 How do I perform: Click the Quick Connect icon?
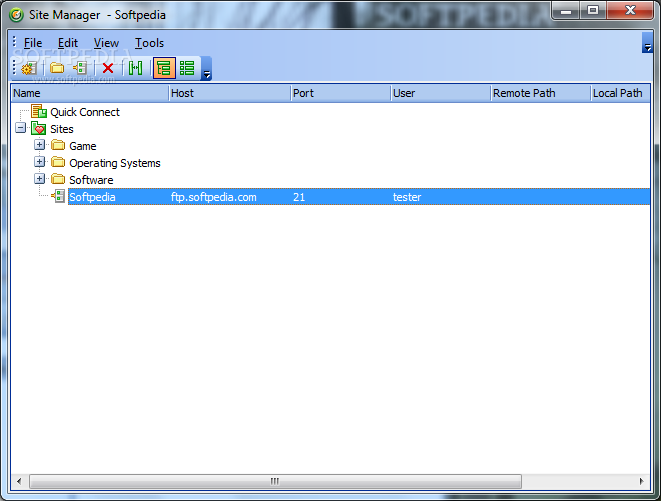[39, 112]
